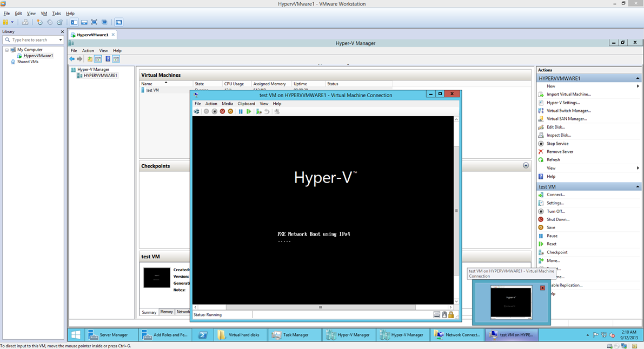Click Hyper-V Manager back arrow icon
This screenshot has height=349, width=644.
72,59
